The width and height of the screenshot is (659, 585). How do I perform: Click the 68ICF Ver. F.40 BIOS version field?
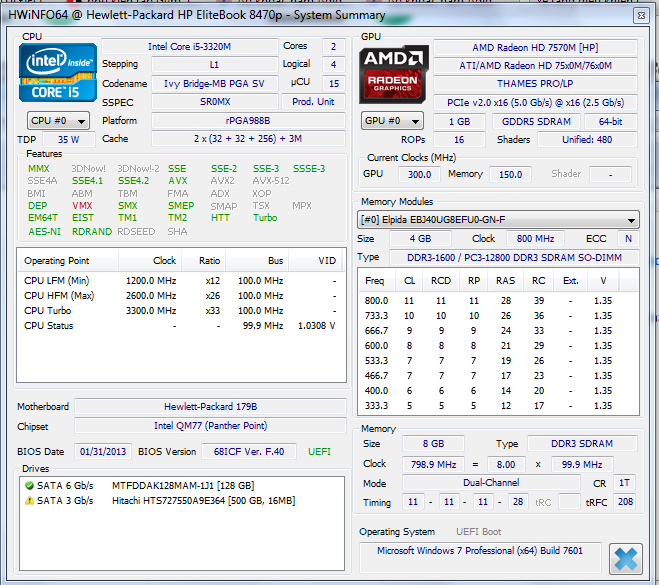[x=249, y=452]
